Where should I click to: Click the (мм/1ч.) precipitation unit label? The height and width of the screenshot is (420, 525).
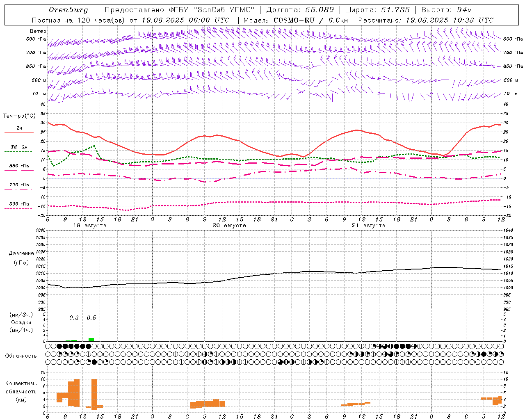pos(21,330)
